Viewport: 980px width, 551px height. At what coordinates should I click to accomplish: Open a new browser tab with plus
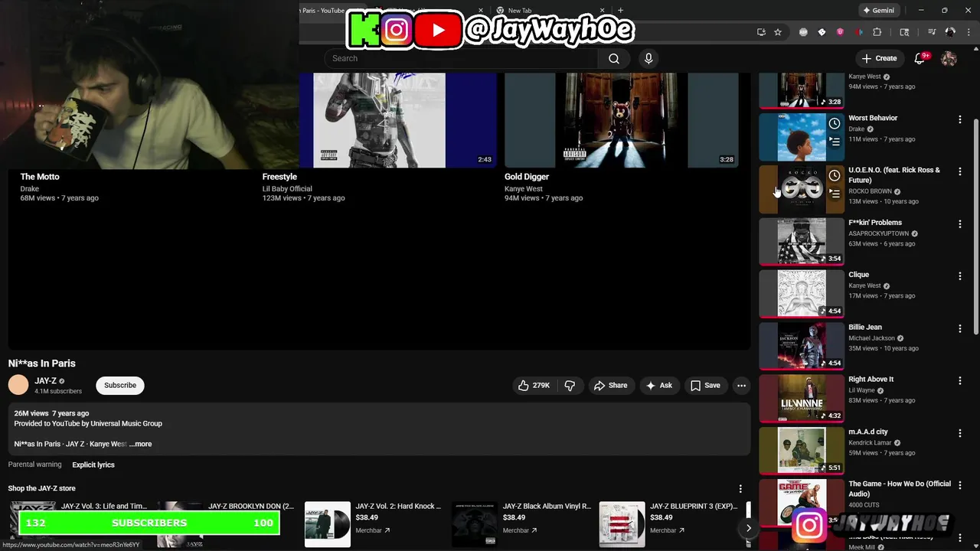coord(620,11)
